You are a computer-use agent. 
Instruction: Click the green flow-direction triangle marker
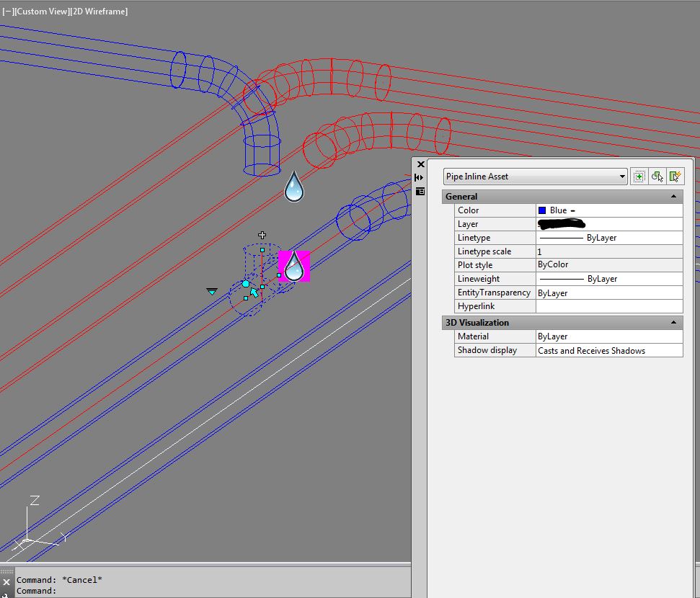[x=211, y=290]
